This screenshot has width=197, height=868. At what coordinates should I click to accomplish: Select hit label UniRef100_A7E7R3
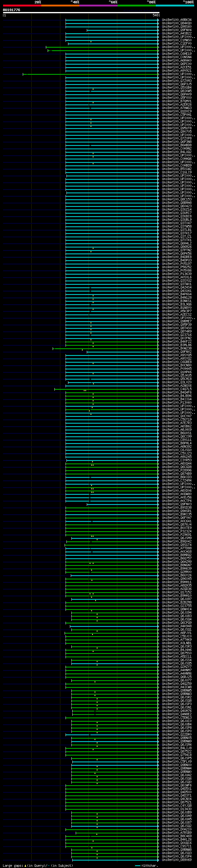point(177,423)
